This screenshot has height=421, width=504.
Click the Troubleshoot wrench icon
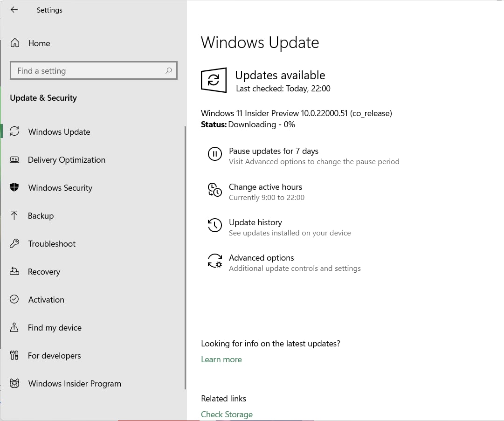[14, 243]
